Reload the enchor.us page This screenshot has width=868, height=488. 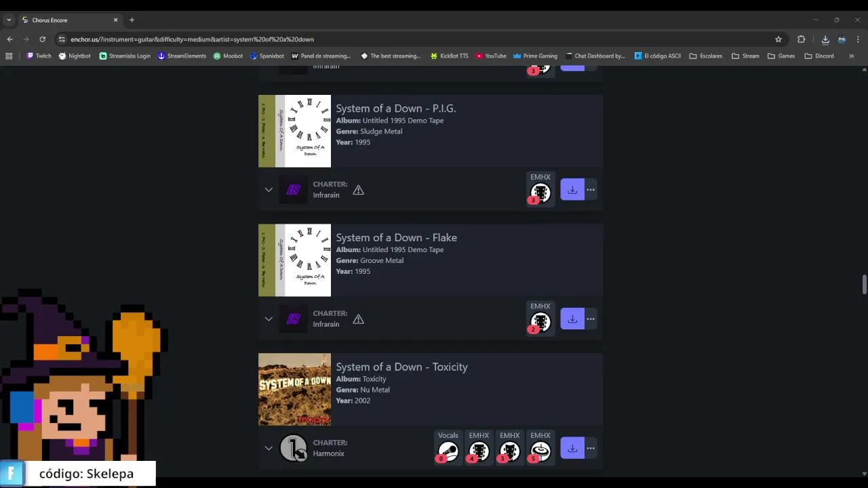coord(42,39)
